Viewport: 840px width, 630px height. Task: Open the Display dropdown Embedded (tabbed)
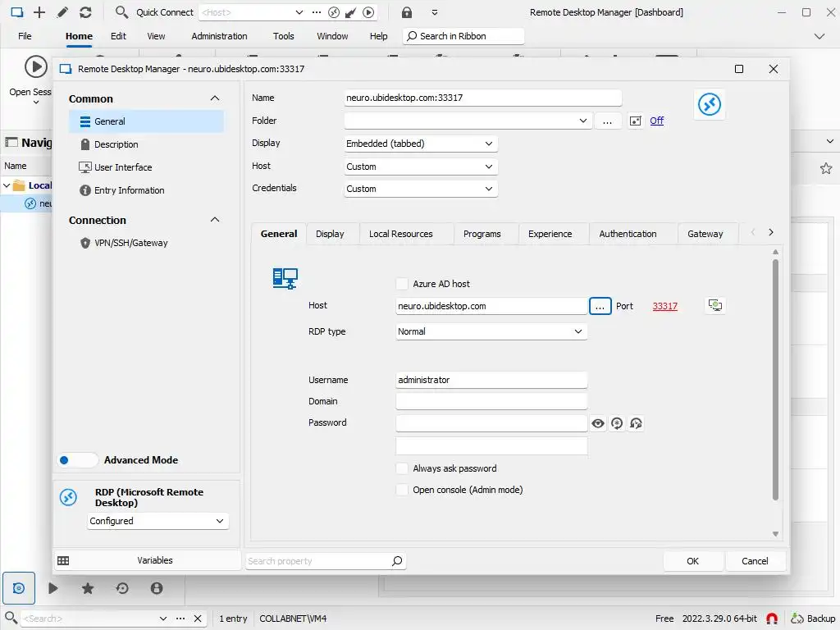click(421, 144)
